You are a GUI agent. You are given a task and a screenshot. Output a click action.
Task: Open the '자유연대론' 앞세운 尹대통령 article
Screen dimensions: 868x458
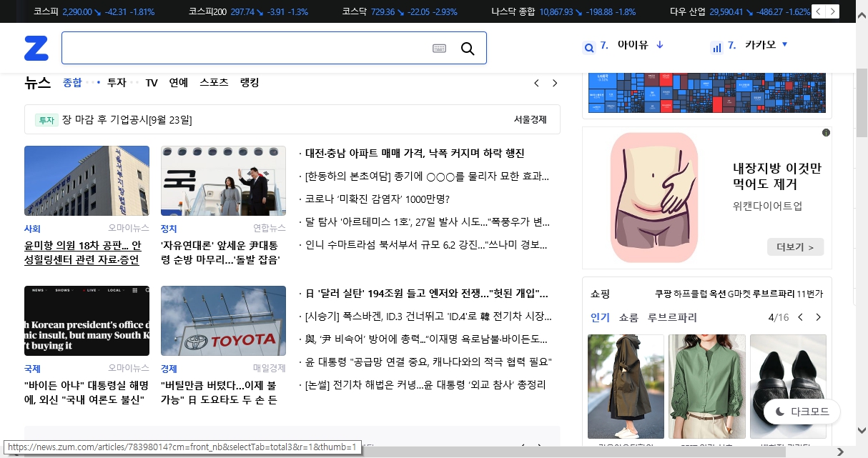coord(220,253)
